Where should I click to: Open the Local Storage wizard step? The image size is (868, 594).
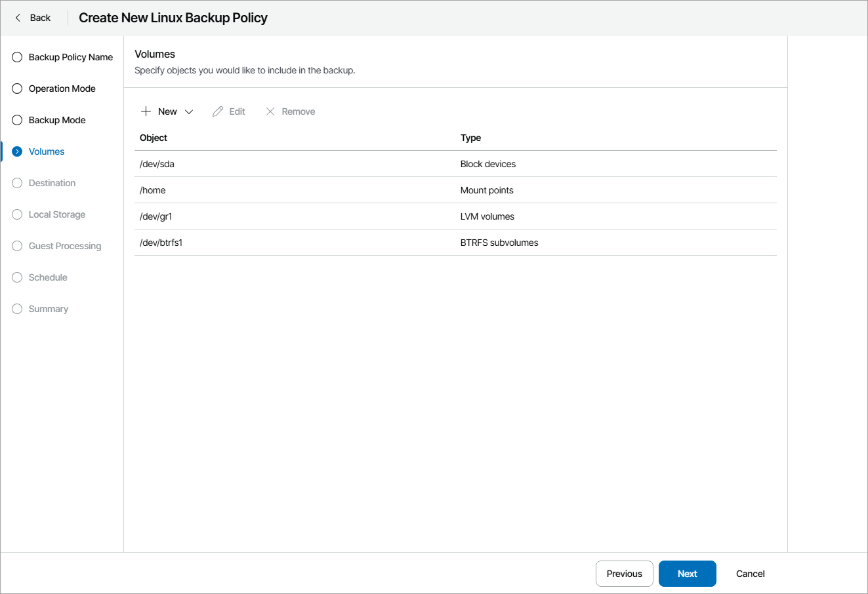tap(56, 214)
